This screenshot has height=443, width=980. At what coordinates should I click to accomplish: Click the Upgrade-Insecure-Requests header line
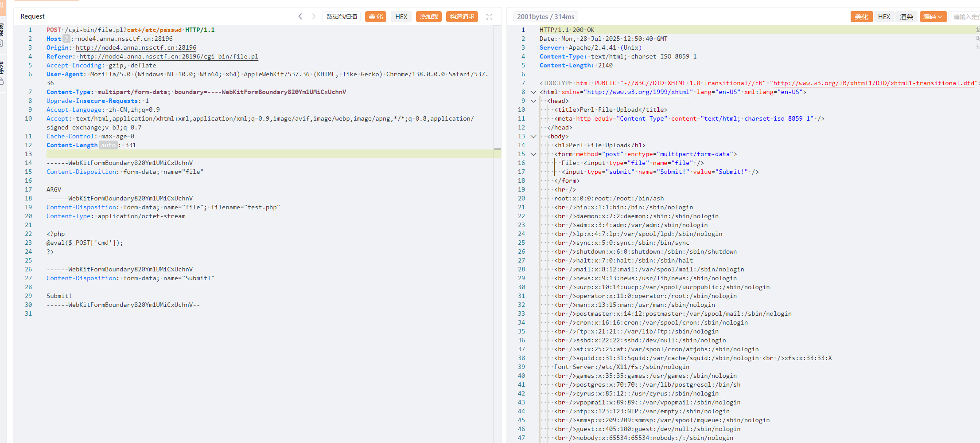(x=97, y=101)
